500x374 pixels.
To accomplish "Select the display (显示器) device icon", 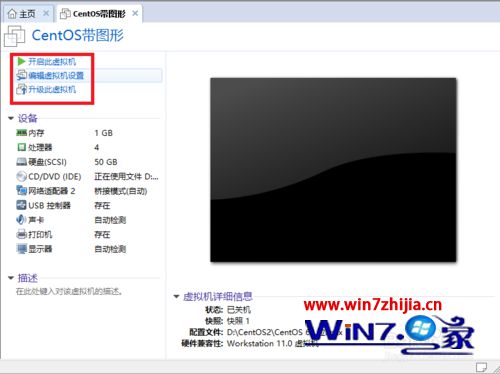I will 21,249.
